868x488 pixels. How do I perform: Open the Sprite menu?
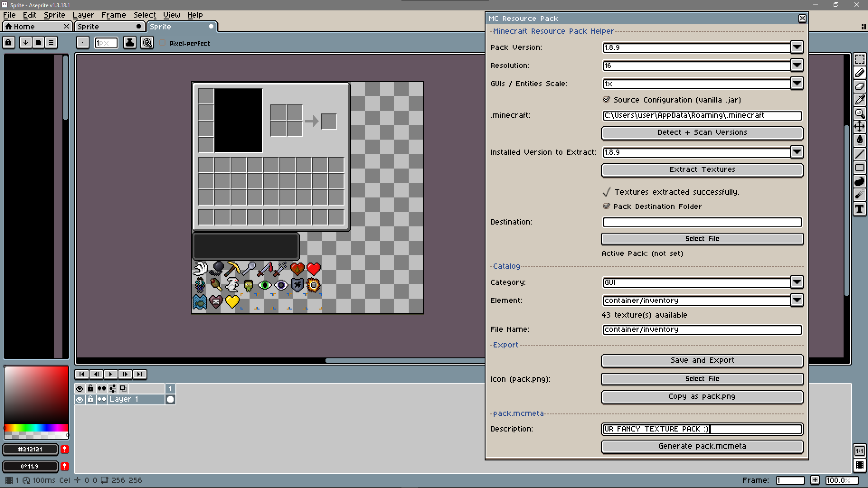click(x=55, y=15)
